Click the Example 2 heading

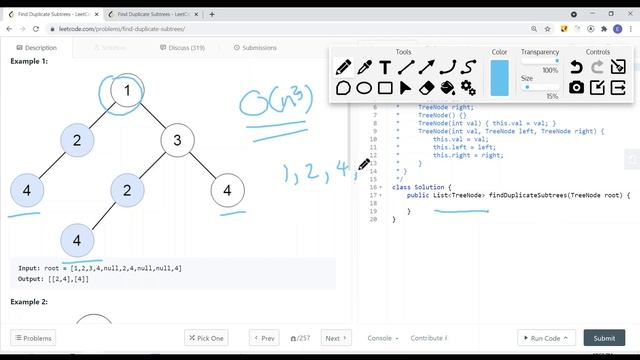(x=29, y=302)
